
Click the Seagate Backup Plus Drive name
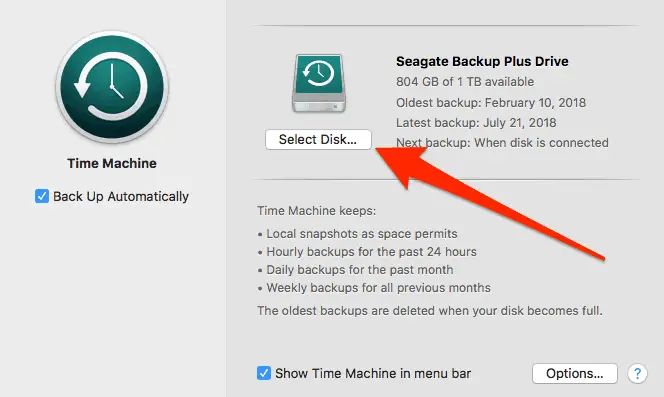pos(482,61)
